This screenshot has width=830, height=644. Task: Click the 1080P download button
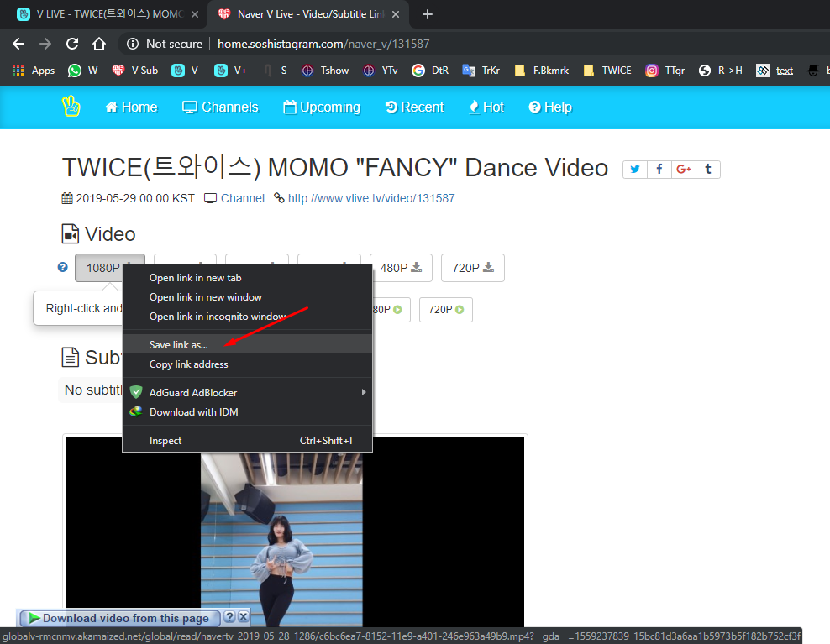click(x=99, y=268)
